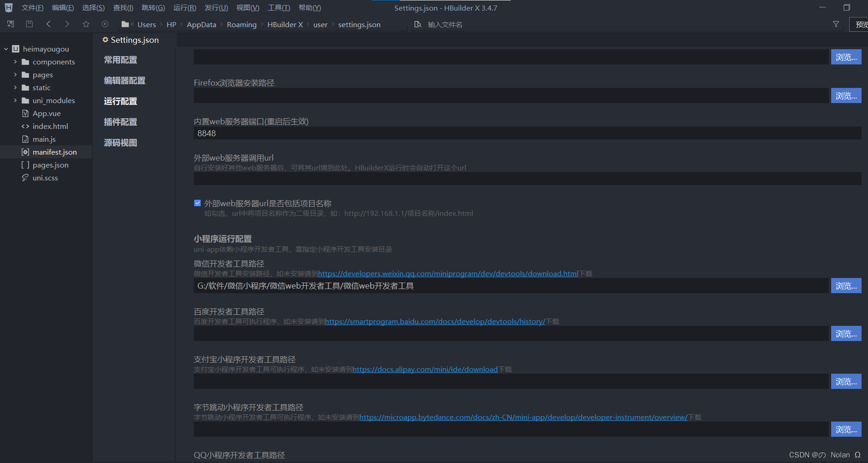This screenshot has height=463, width=868.
Task: Click the save icon in the toolbar
Action: (29, 24)
